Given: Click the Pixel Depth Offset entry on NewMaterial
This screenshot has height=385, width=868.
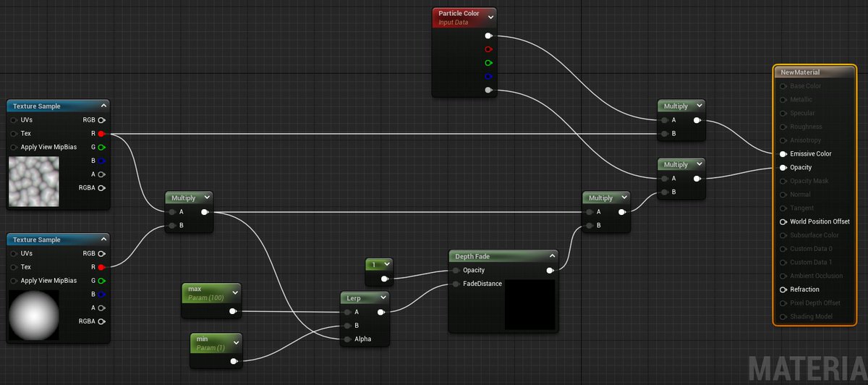Looking at the screenshot, I should coord(814,302).
